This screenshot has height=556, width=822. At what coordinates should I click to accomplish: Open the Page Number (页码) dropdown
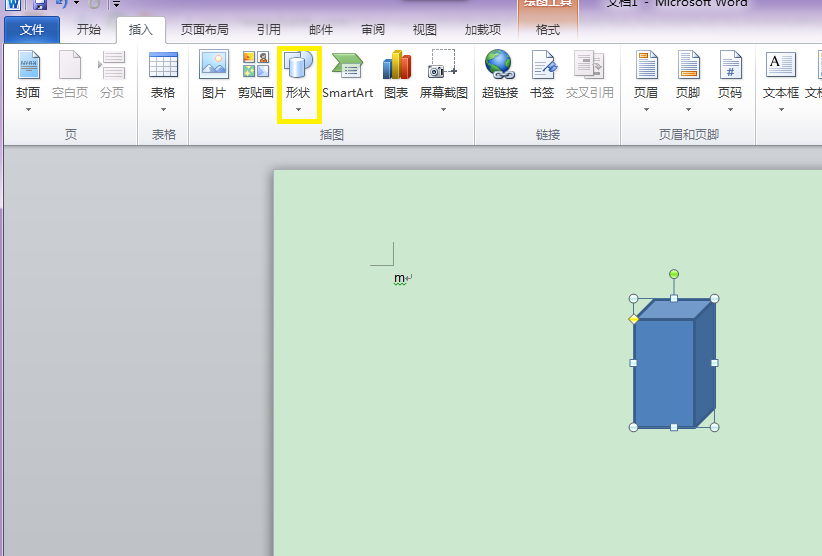click(730, 82)
